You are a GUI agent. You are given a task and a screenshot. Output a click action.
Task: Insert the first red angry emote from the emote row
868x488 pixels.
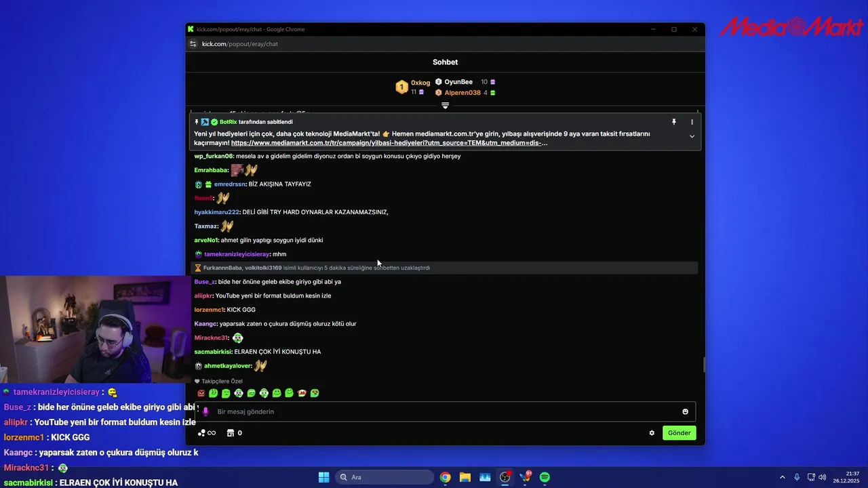pyautogui.click(x=201, y=393)
